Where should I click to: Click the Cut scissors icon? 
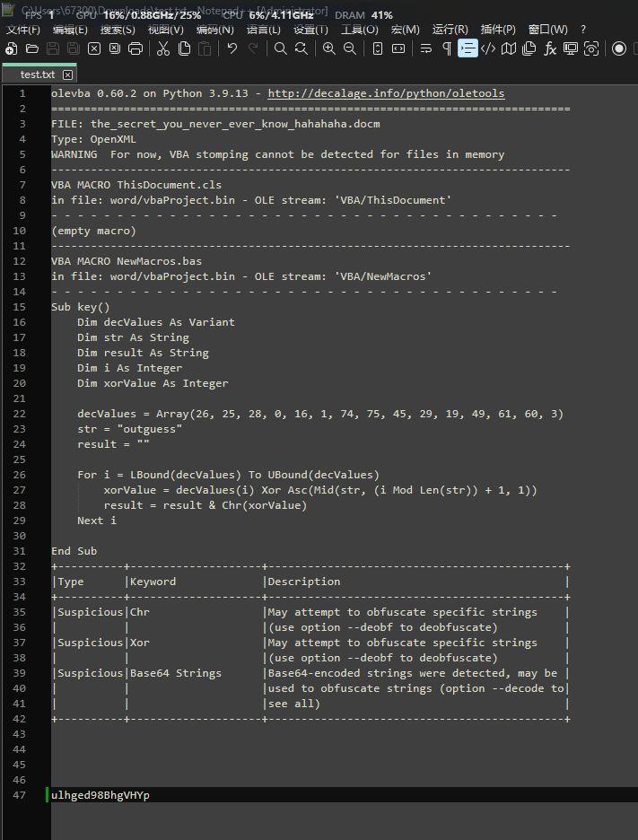pos(162,48)
